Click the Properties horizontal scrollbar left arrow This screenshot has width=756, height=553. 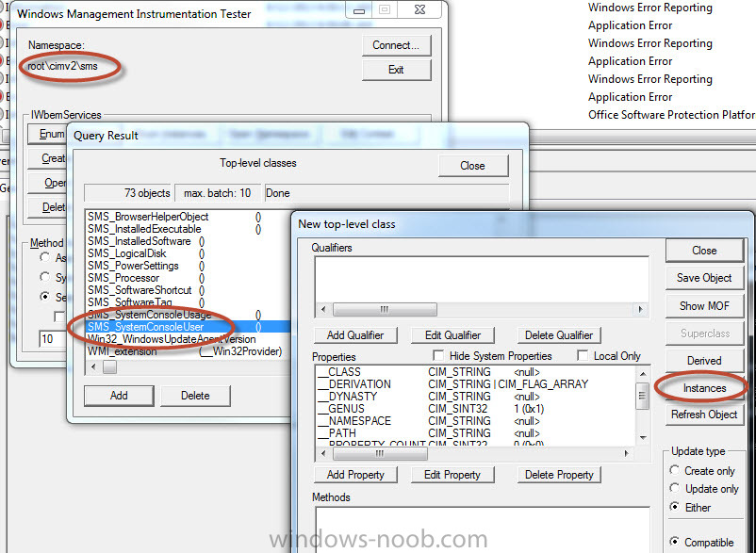pos(323,453)
